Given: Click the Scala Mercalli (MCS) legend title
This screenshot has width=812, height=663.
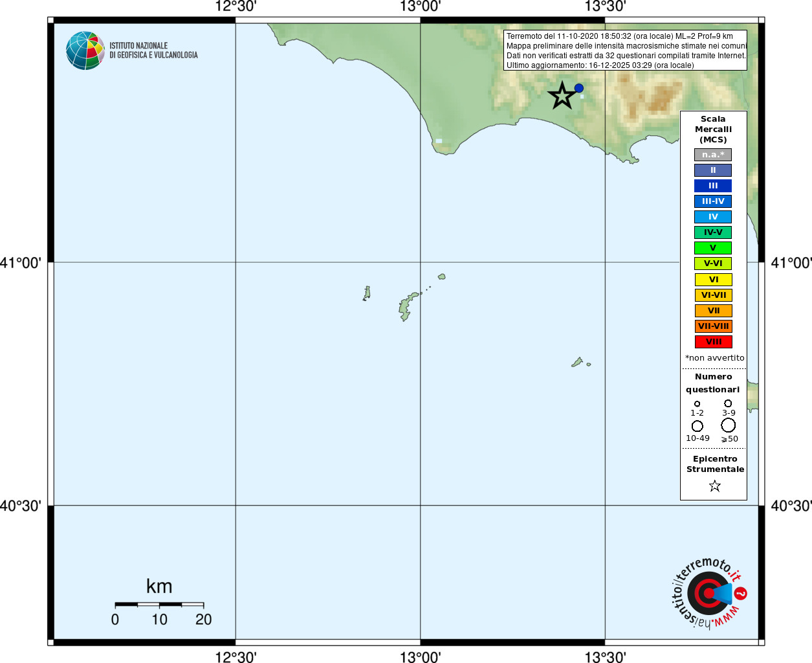Looking at the screenshot, I should point(713,129).
